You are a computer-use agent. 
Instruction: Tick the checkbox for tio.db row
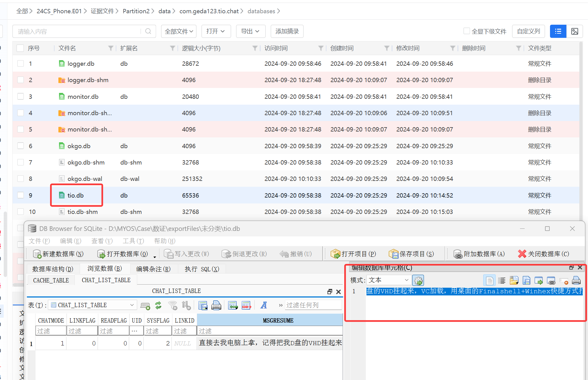point(20,195)
